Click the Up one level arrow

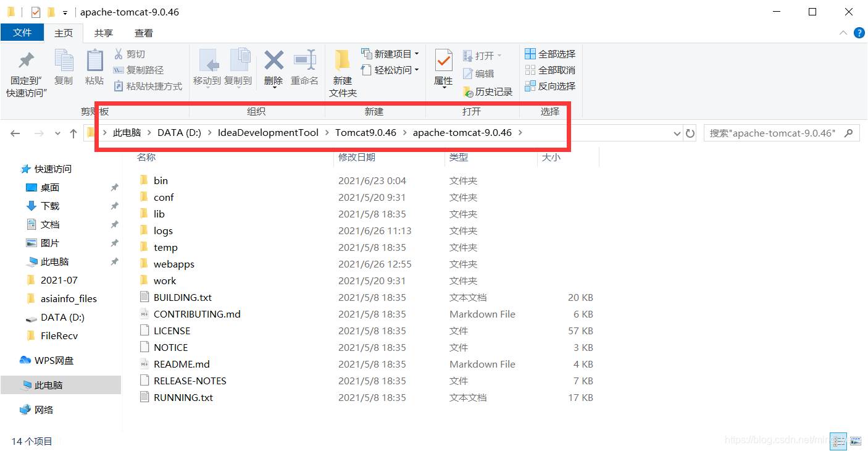73,133
